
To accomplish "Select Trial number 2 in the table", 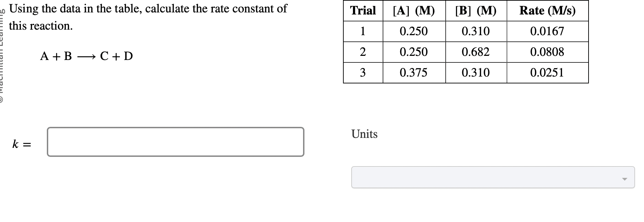I will pos(363,52).
